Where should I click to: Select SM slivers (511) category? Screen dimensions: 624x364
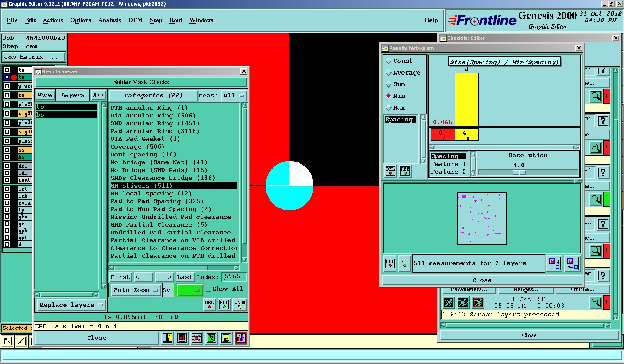(173, 186)
